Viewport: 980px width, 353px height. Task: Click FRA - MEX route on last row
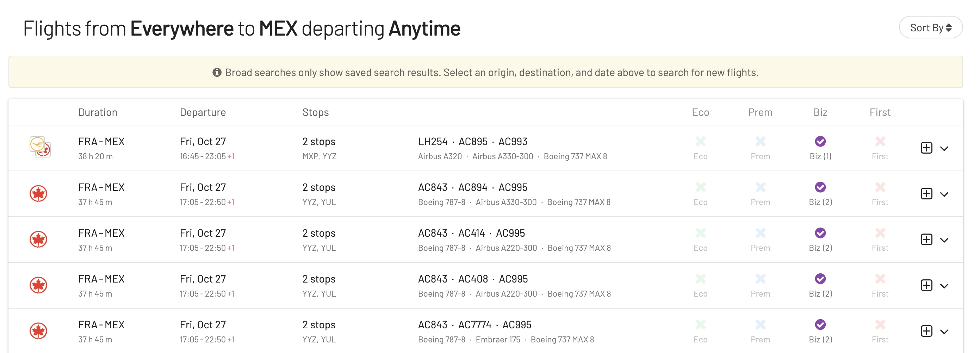[x=101, y=325]
